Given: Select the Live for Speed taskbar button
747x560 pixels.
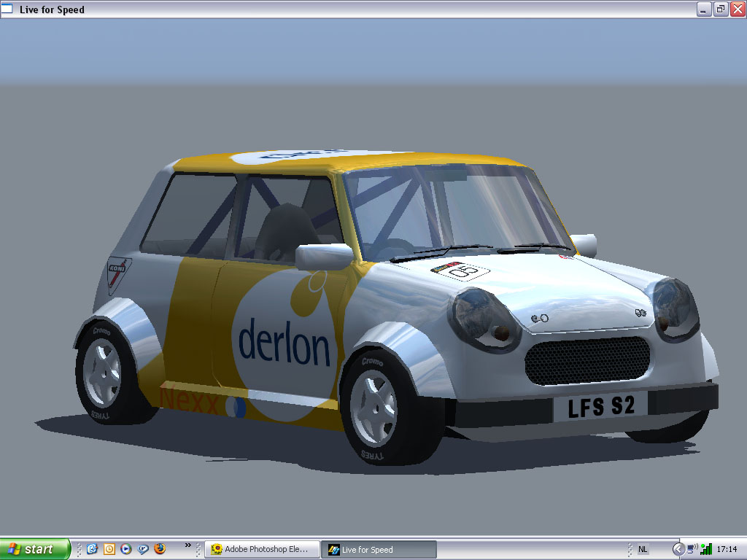Looking at the screenshot, I should [379, 550].
